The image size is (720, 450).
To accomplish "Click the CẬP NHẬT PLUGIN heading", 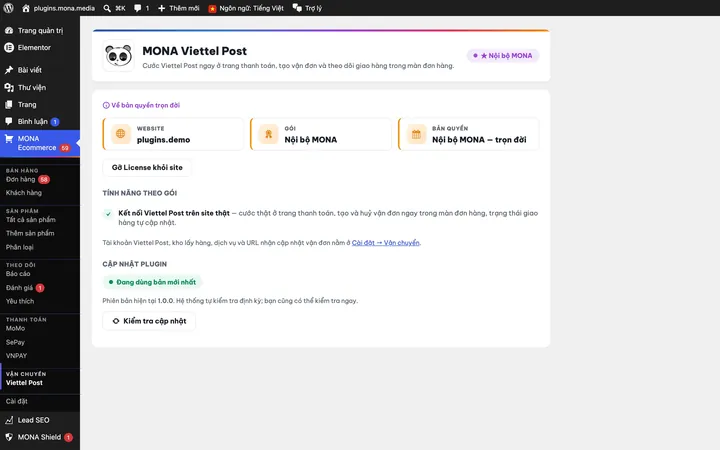I will point(135,264).
